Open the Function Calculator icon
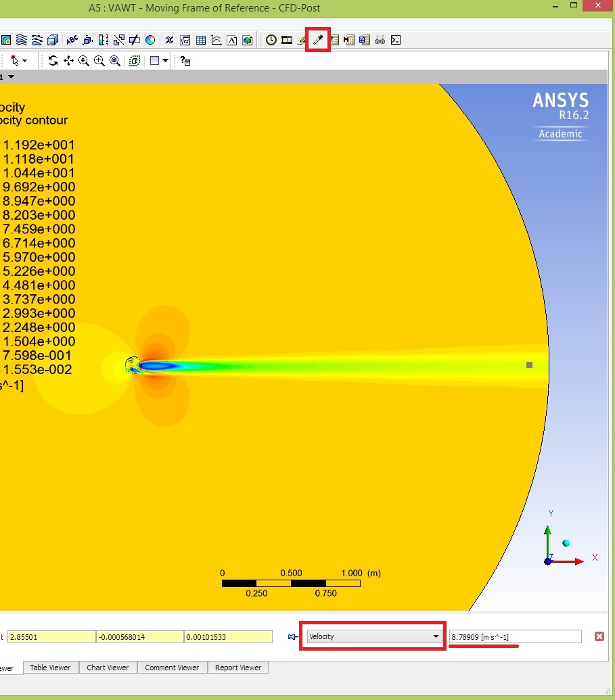615x700 pixels. point(335,40)
